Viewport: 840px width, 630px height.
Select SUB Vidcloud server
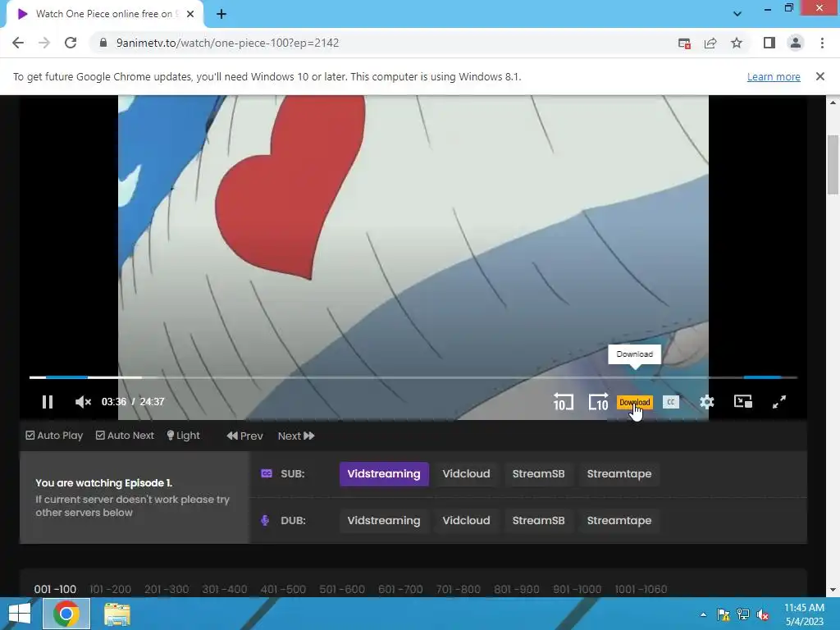466,474
